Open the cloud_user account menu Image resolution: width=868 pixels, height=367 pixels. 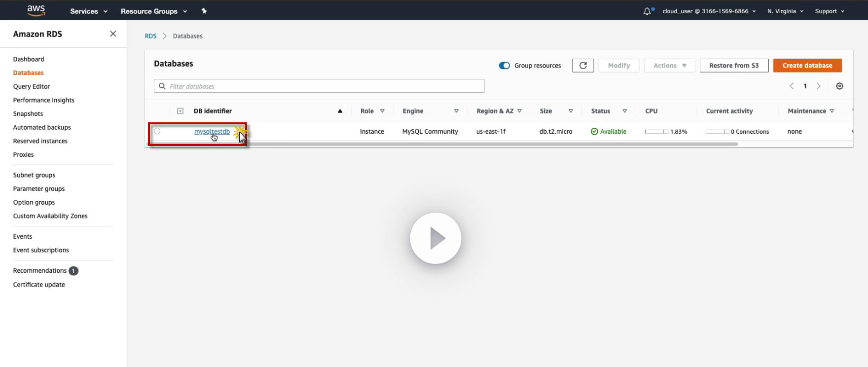tap(709, 11)
